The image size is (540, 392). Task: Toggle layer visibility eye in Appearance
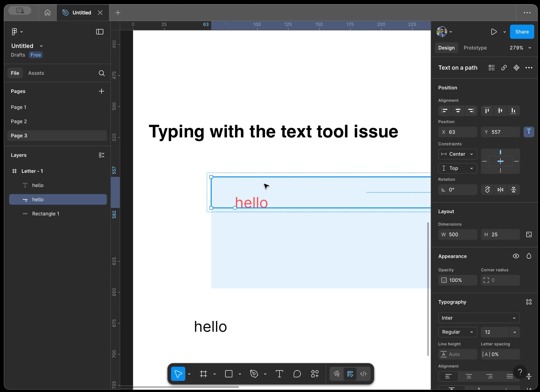point(516,256)
